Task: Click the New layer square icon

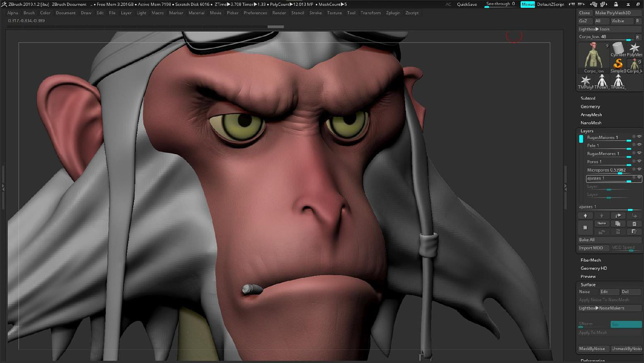Action: 585,227
